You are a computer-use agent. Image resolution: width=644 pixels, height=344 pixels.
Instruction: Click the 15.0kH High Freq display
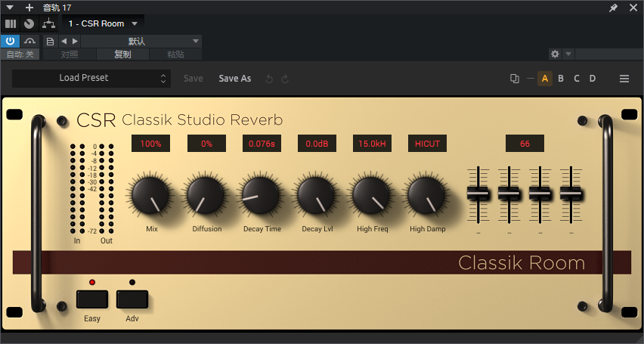tap(372, 144)
